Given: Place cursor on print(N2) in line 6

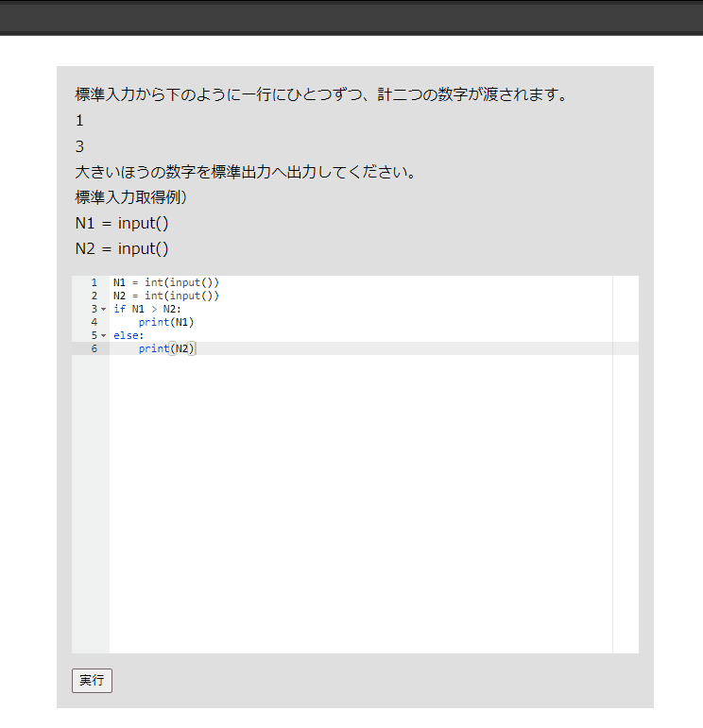Looking at the screenshot, I should point(165,348).
